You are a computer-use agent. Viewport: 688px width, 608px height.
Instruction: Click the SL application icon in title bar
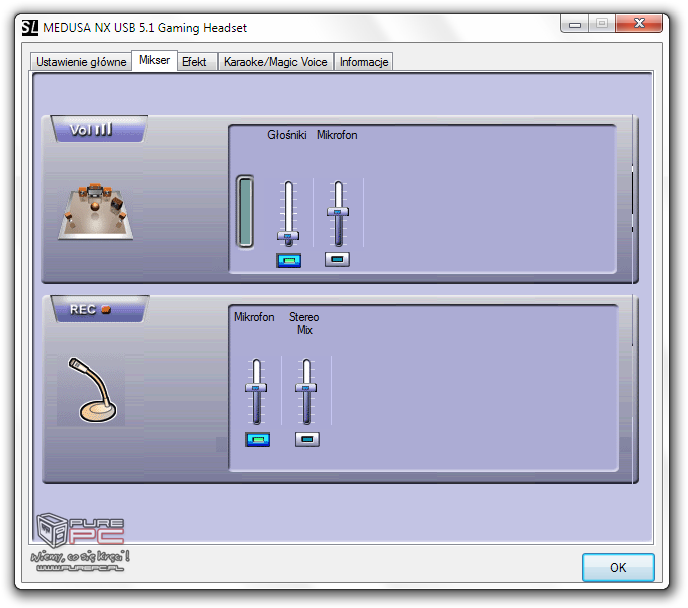[x=30, y=28]
